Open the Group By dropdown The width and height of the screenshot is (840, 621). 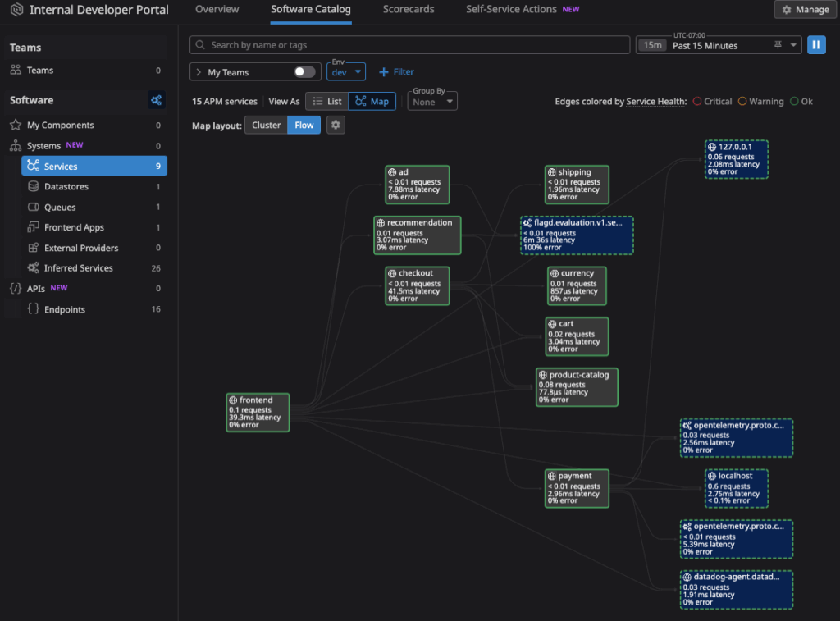(x=432, y=102)
